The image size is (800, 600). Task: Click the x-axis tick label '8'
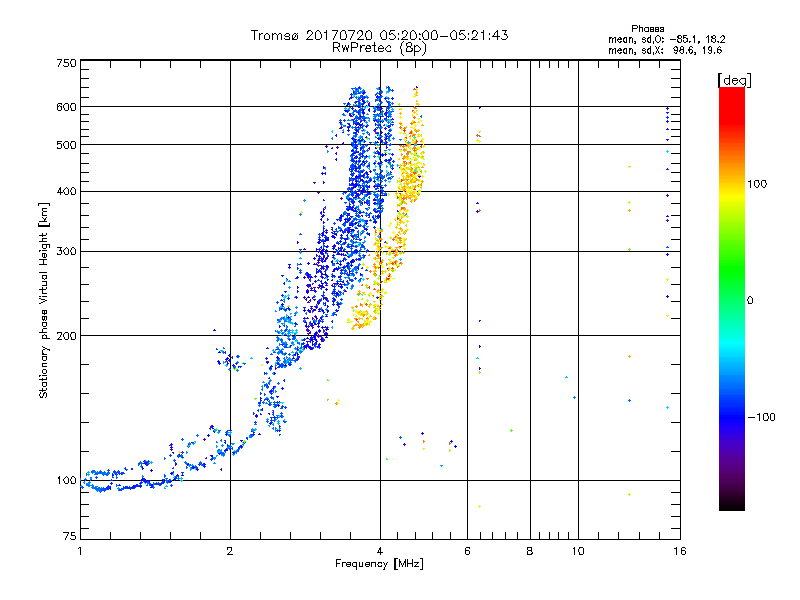[x=530, y=551]
